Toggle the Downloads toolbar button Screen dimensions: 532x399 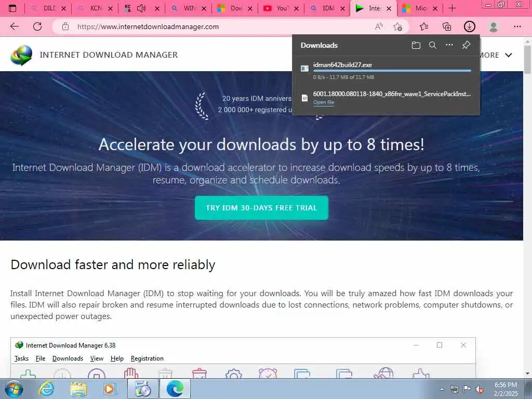(x=470, y=26)
